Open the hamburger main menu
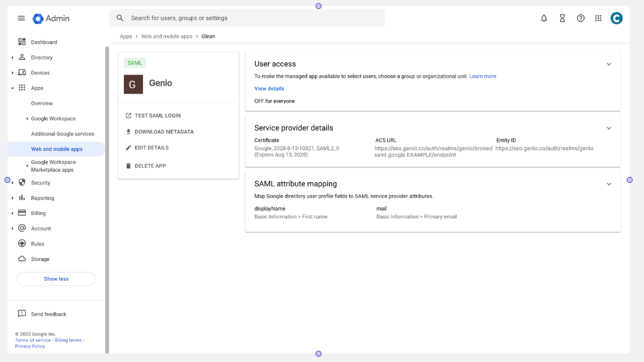 point(21,18)
